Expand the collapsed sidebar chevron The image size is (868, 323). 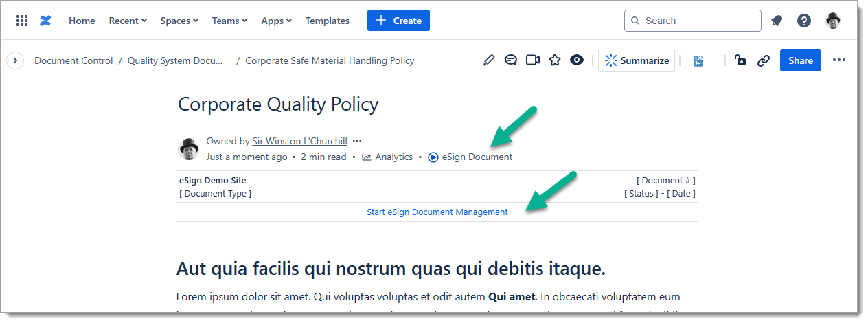[x=15, y=60]
